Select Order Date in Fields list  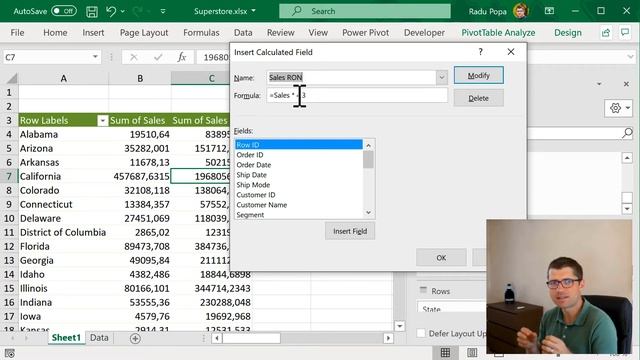[x=298, y=165]
